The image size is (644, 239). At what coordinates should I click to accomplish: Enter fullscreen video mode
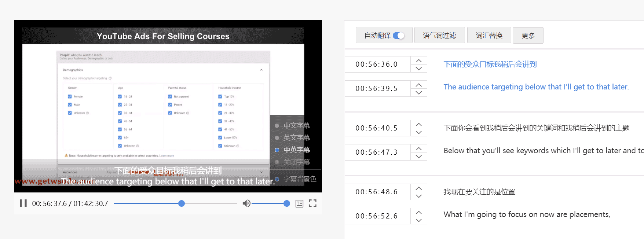312,203
